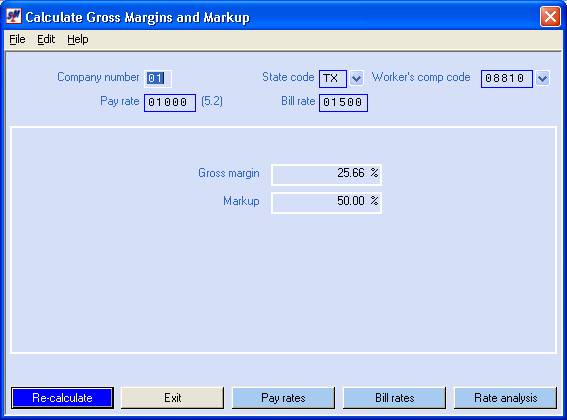Click into the Bill rate field
Viewport: 567px width, 420px height.
coord(343,103)
